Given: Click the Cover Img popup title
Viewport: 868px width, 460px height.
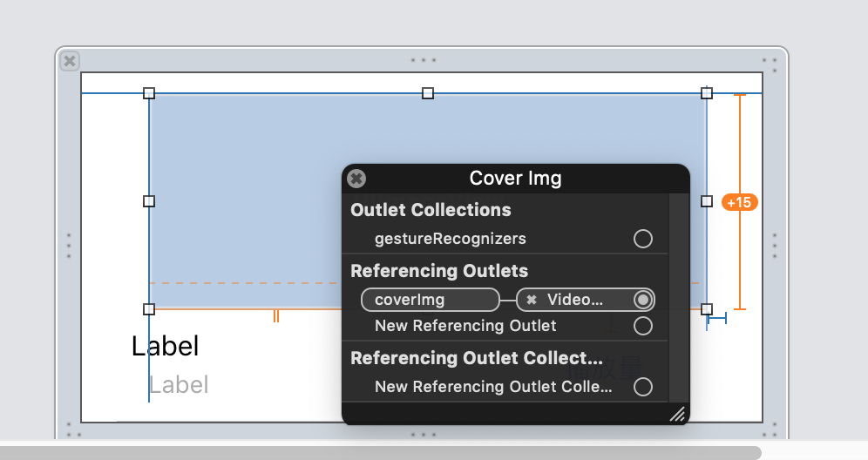Looking at the screenshot, I should point(515,179).
